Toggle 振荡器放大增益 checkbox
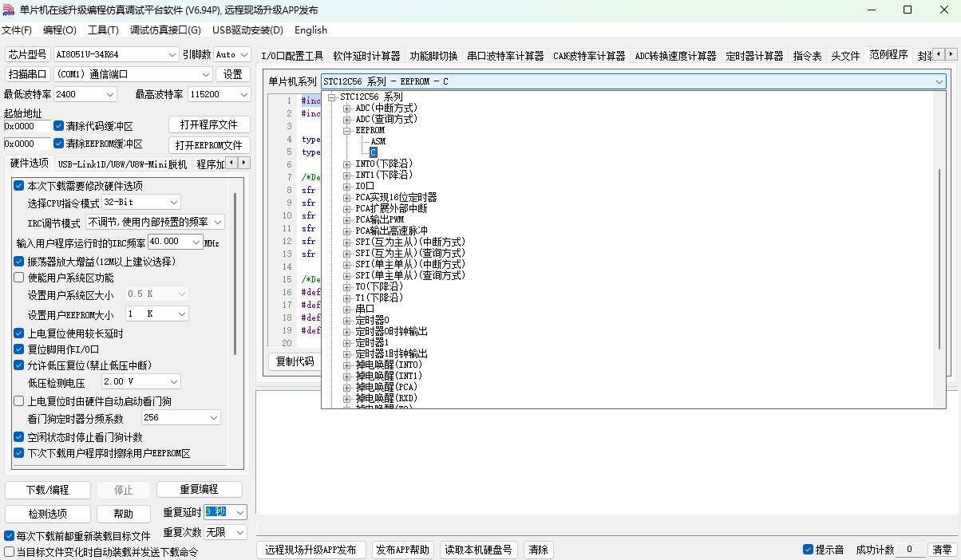This screenshot has width=961, height=560. [x=19, y=262]
